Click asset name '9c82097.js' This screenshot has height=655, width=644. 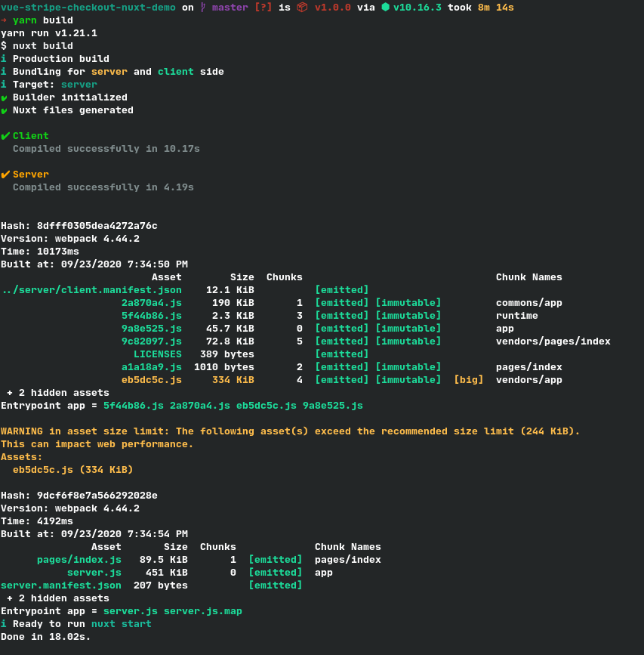click(x=152, y=341)
